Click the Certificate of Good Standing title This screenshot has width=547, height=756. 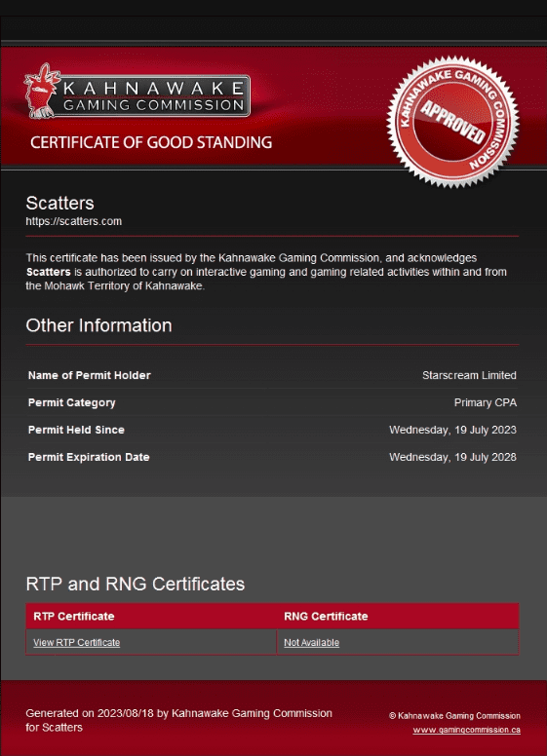[x=151, y=142]
